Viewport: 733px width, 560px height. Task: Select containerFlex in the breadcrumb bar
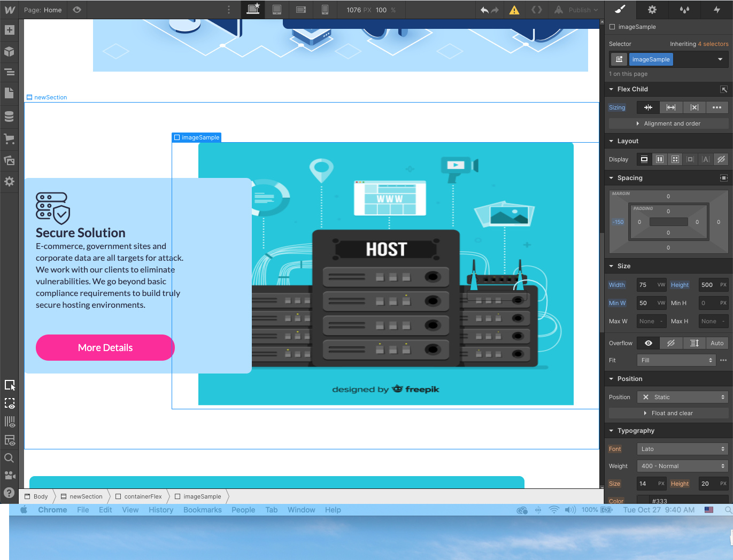(138, 496)
